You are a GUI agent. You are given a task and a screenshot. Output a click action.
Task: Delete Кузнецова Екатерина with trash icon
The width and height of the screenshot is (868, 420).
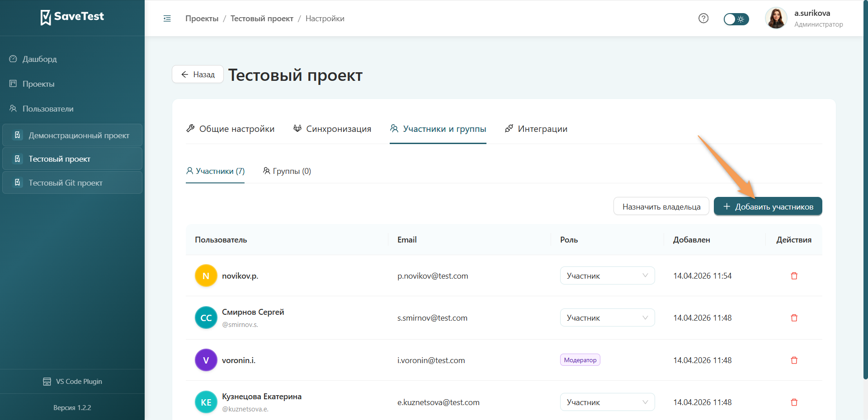pyautogui.click(x=794, y=402)
